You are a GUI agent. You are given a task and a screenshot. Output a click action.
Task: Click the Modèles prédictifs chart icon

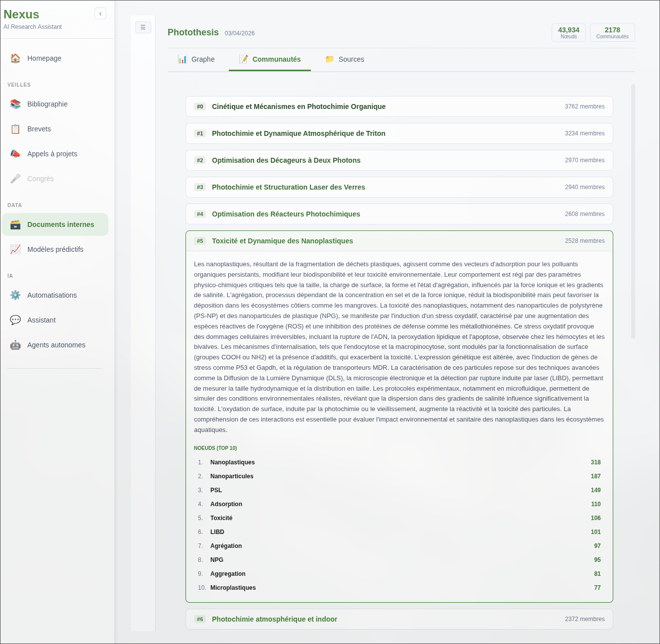(15, 249)
